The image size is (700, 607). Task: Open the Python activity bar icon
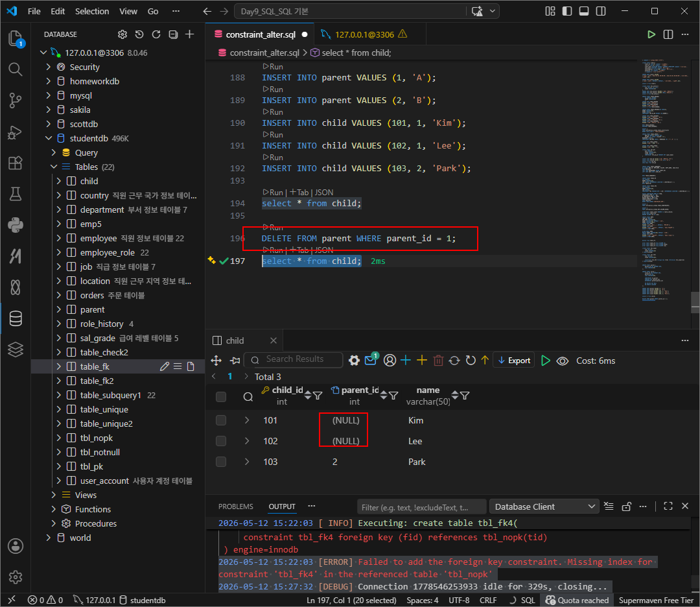coord(16,225)
